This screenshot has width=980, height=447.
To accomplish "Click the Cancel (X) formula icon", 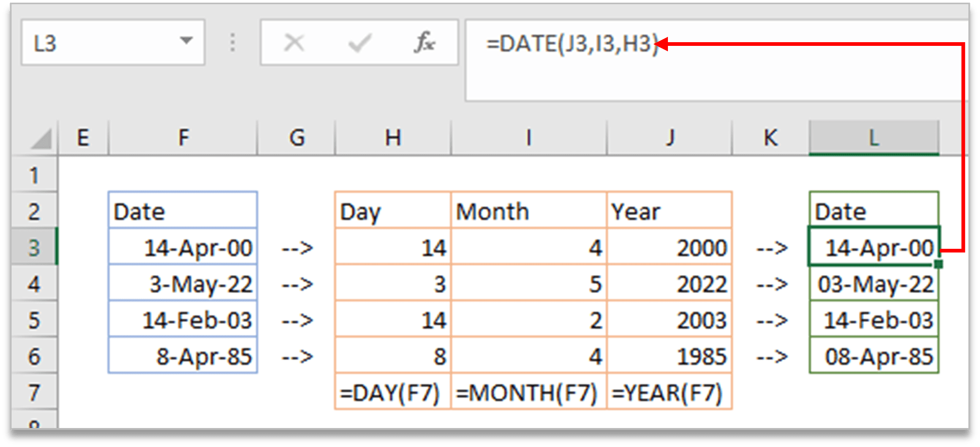I will (x=294, y=43).
